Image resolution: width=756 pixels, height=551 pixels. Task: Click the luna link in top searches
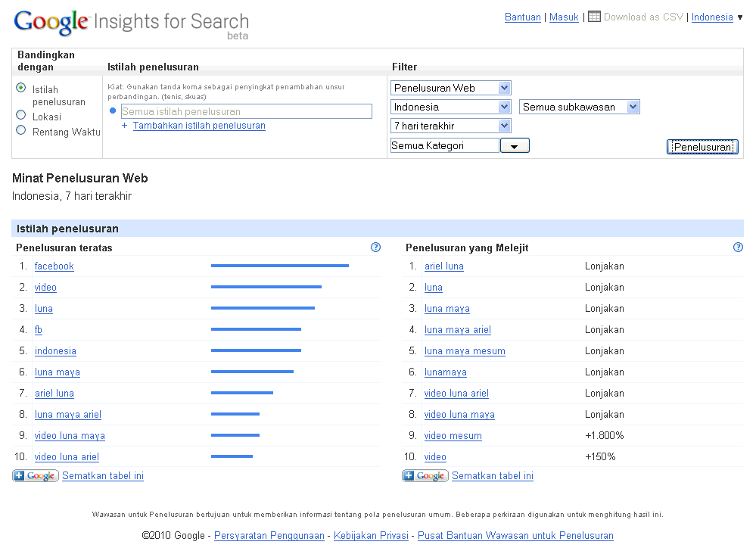(43, 309)
